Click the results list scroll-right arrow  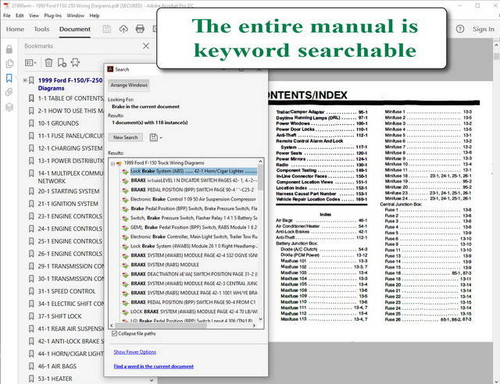pos(254,326)
